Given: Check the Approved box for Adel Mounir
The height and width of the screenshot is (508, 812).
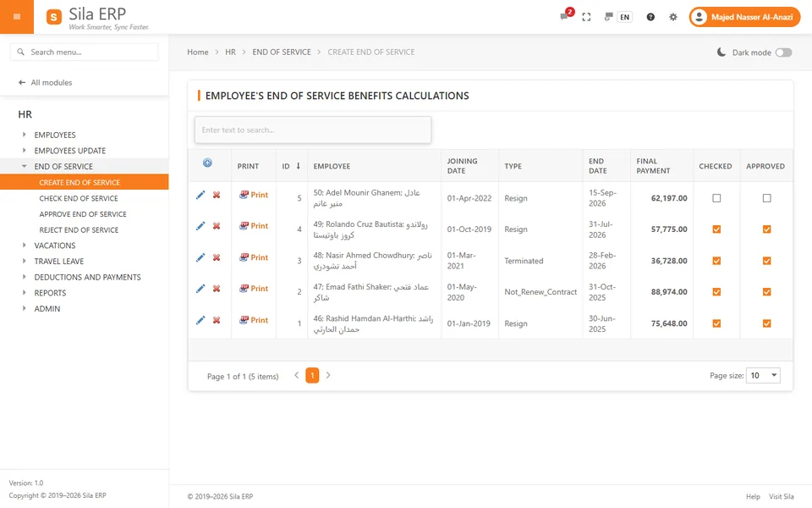Looking at the screenshot, I should (766, 198).
